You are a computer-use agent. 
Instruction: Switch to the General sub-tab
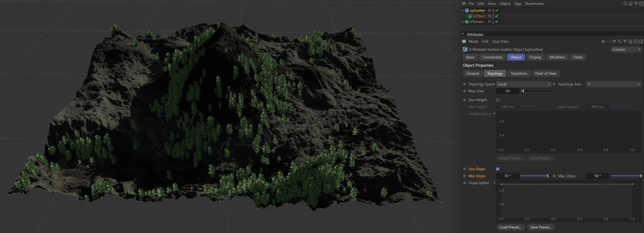tap(473, 73)
